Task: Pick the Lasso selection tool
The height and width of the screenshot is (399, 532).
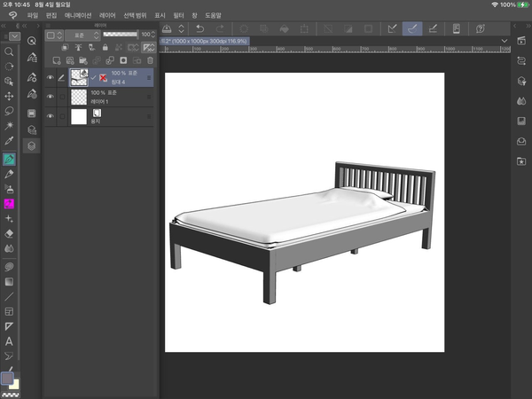Action: [x=10, y=111]
